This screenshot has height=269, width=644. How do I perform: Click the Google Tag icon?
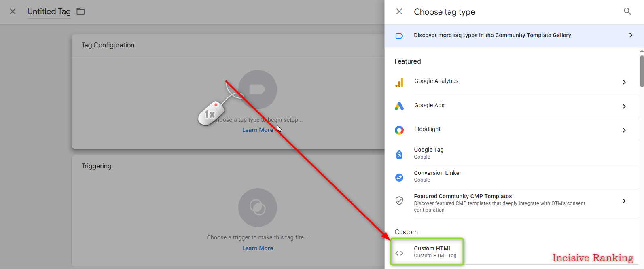click(x=399, y=154)
